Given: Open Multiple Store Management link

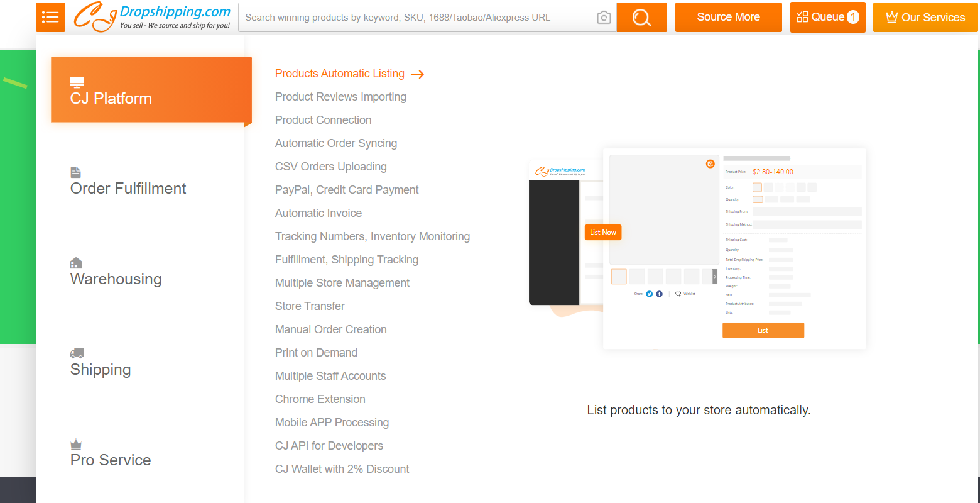Looking at the screenshot, I should [342, 283].
